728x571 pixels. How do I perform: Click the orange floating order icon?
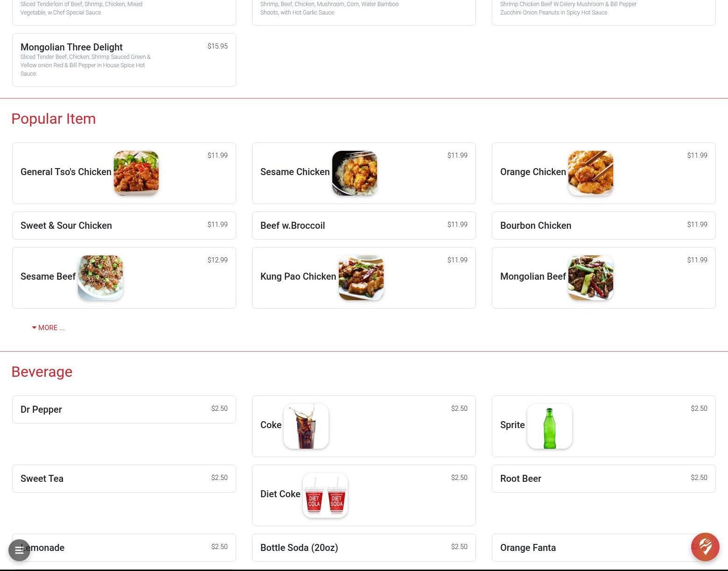[705, 547]
